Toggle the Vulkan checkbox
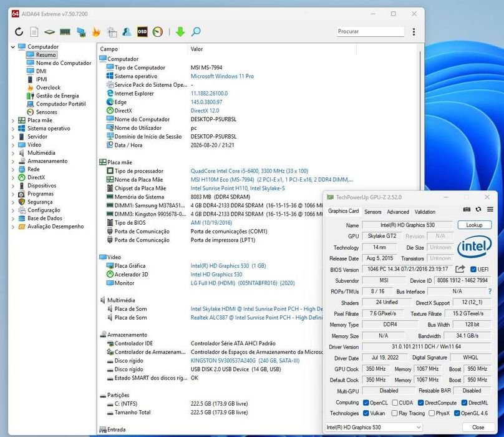 pyautogui.click(x=366, y=413)
